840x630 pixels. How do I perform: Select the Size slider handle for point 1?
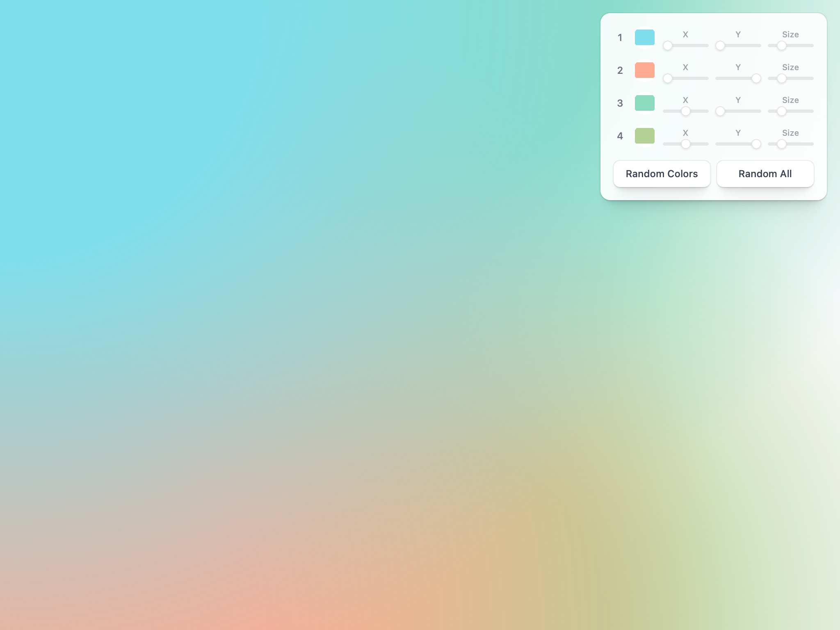pos(782,46)
